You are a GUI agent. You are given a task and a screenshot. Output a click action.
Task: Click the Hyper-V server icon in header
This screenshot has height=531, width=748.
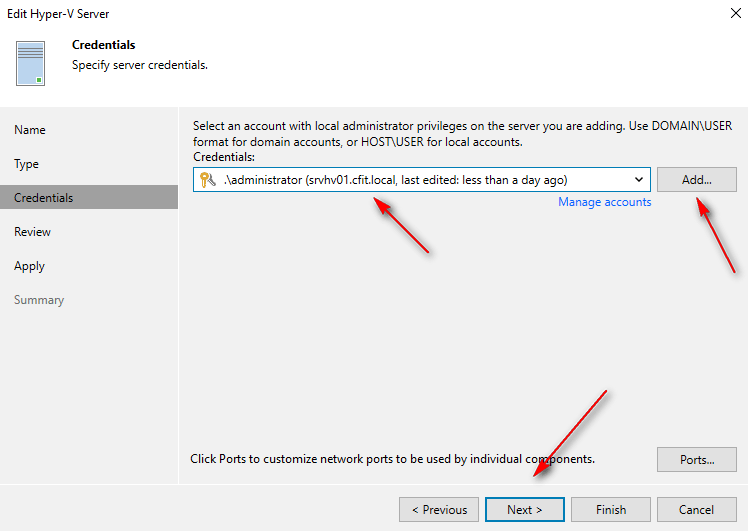31,64
